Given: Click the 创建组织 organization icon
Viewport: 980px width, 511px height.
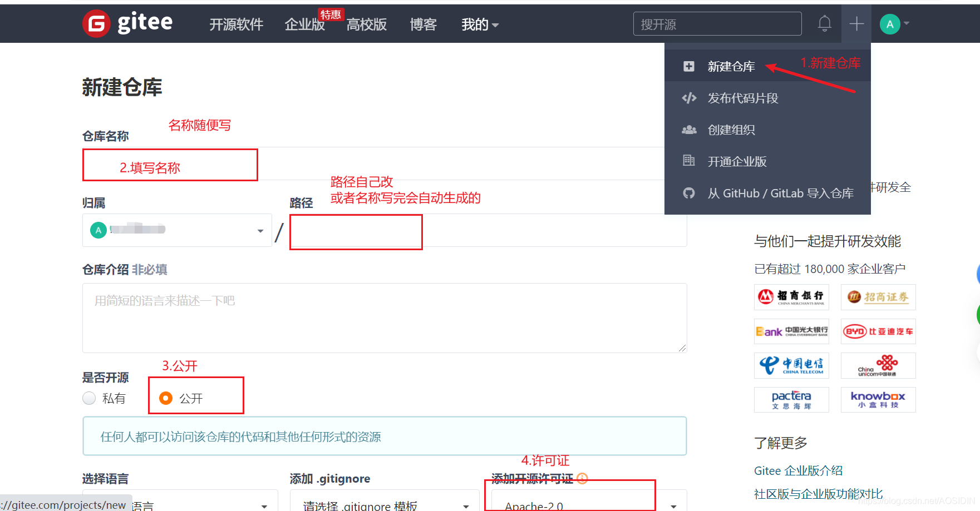Looking at the screenshot, I should coord(689,130).
